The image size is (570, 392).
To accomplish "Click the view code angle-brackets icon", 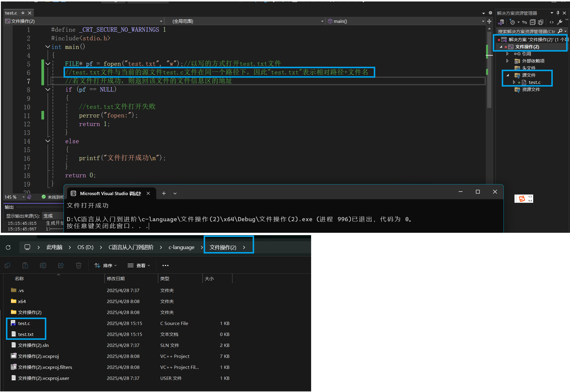I will point(551,22).
